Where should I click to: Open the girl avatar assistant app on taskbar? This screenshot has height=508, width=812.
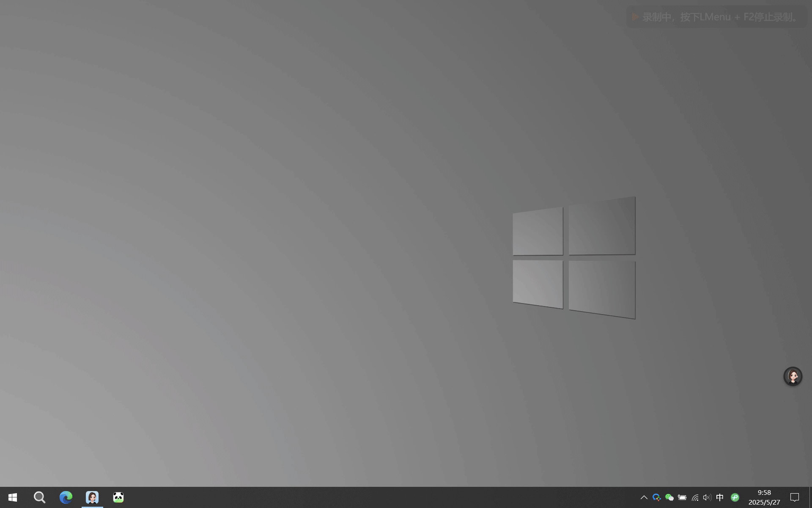click(92, 497)
